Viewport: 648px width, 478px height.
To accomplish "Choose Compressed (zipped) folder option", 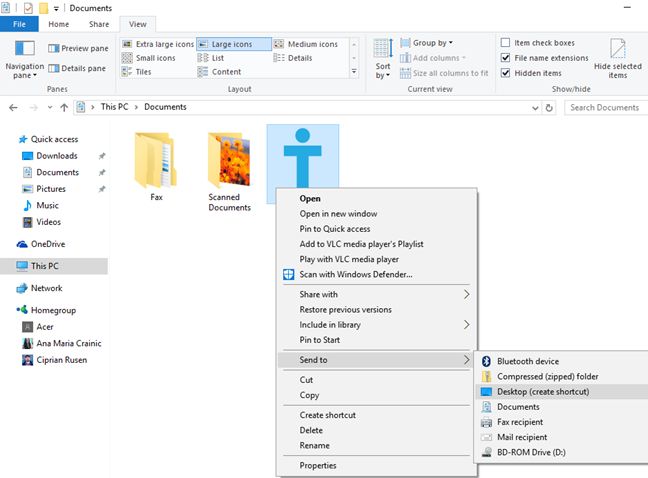I will click(547, 376).
